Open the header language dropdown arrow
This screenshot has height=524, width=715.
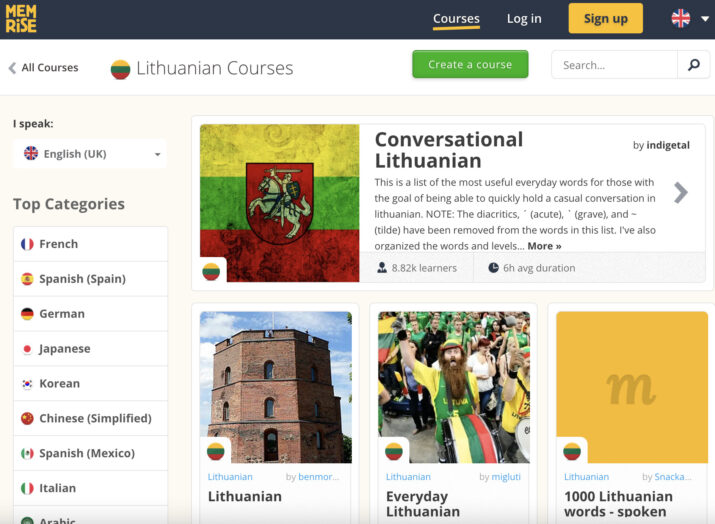[x=705, y=19]
